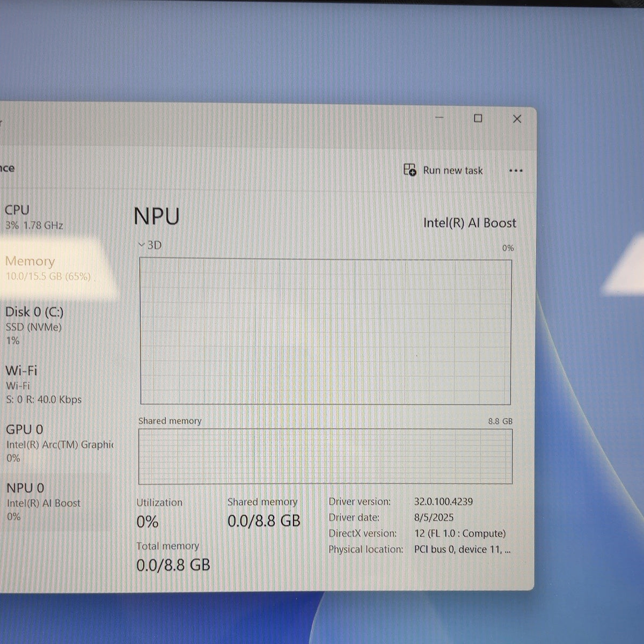Screen dimensions: 644x644
Task: Select Disk 0 (C:) in sidebar
Action: click(x=54, y=325)
